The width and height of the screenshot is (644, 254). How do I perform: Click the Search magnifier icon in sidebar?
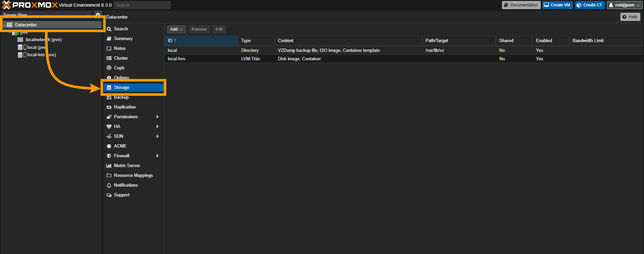click(109, 29)
